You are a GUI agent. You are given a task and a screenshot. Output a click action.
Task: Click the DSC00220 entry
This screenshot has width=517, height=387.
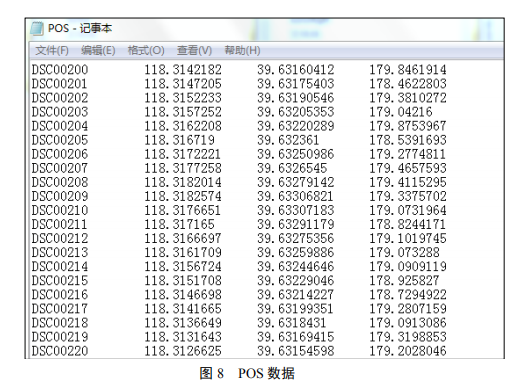coord(60,351)
